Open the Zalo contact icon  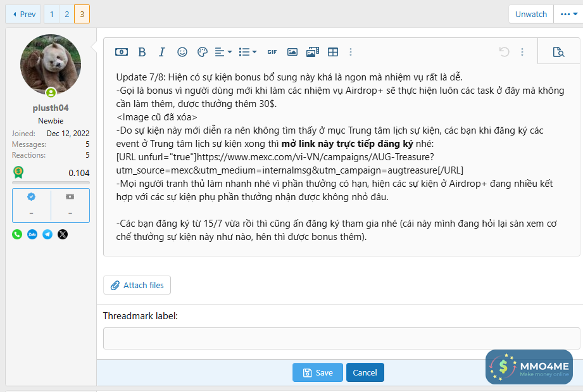coord(32,234)
